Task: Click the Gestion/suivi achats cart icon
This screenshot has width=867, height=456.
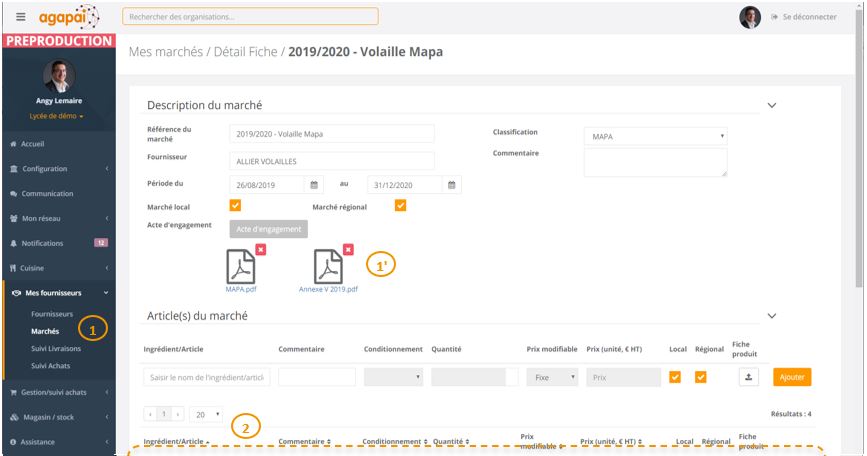Action: [13, 392]
